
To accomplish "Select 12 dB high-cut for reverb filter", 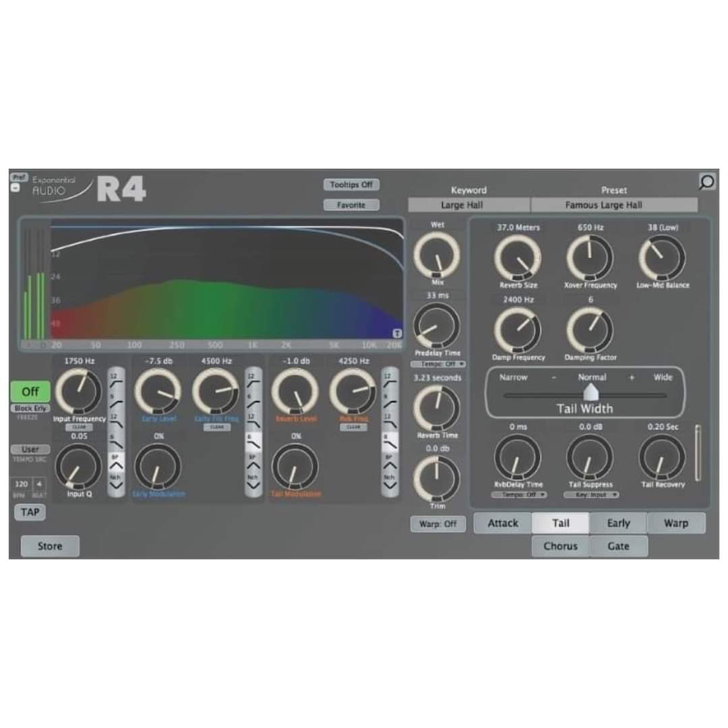I will click(x=390, y=421).
